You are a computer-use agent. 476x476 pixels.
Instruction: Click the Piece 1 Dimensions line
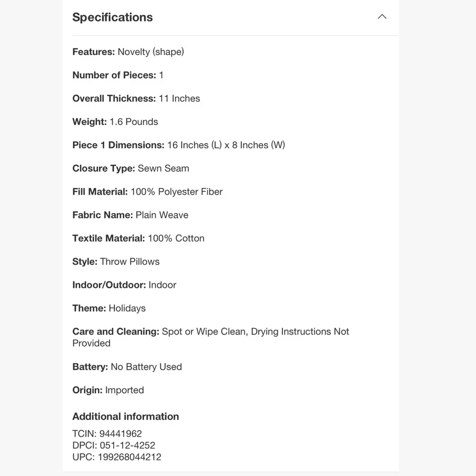click(x=178, y=145)
